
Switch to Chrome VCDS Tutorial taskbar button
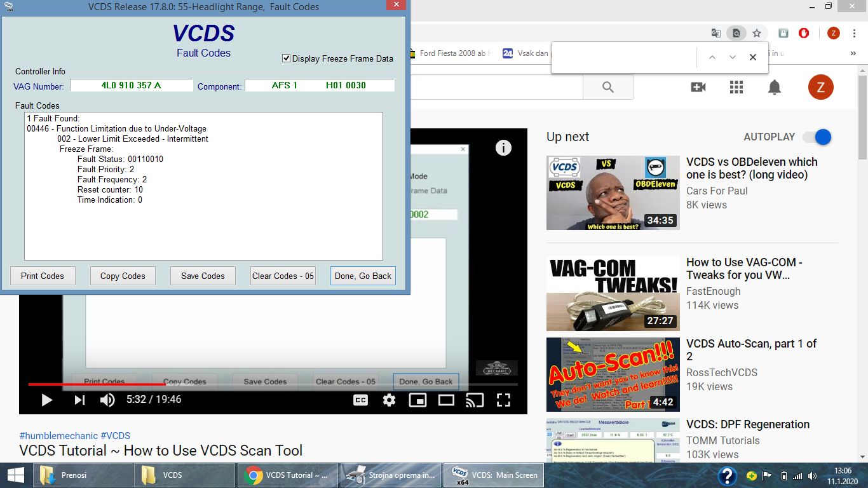pos(288,475)
